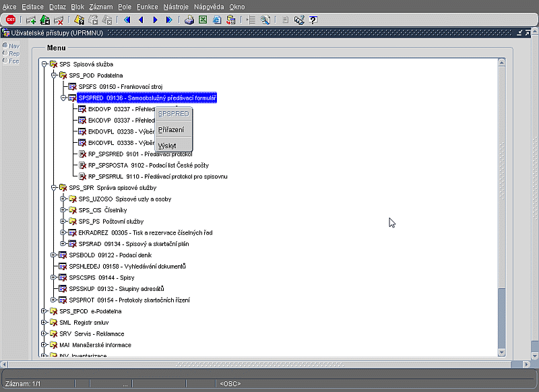
Task: Open the Záznam menu
Action: (x=101, y=7)
